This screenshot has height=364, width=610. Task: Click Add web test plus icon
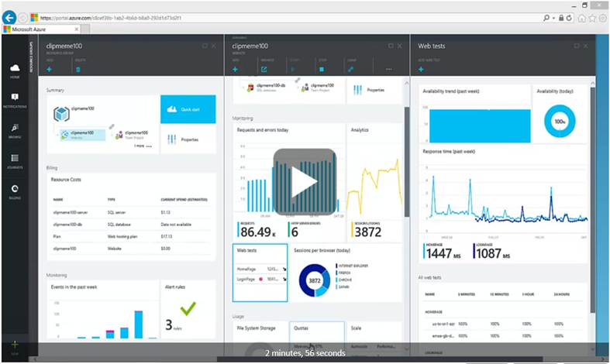pos(421,69)
